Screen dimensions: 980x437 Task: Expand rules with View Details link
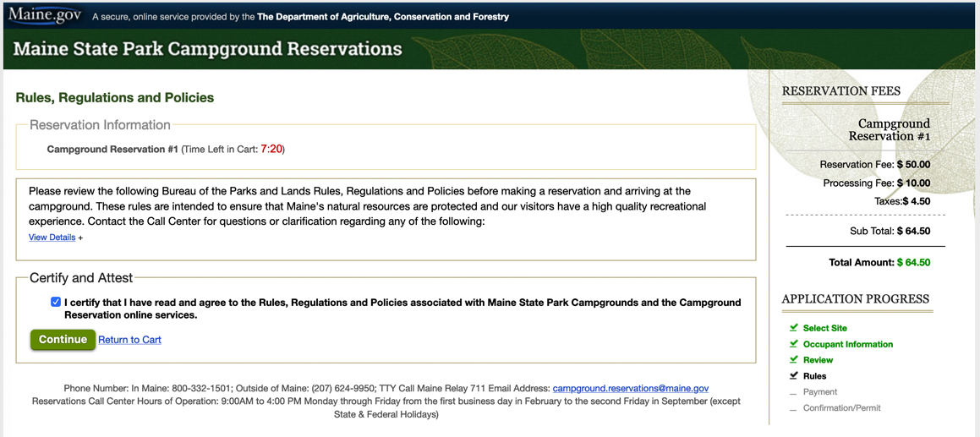[52, 238]
